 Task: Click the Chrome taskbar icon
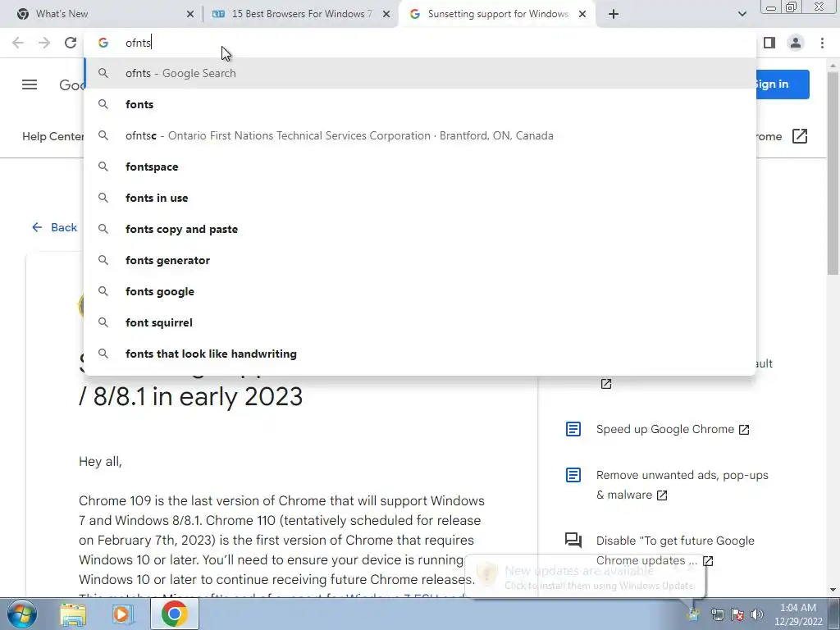coord(175,614)
